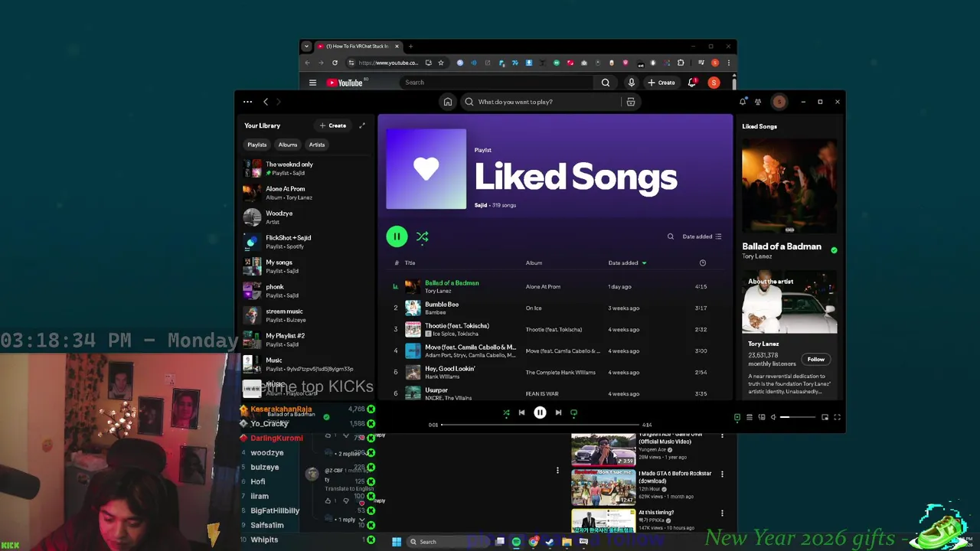980x551 pixels.
Task: Open 'On Ice' album link
Action: pos(534,308)
